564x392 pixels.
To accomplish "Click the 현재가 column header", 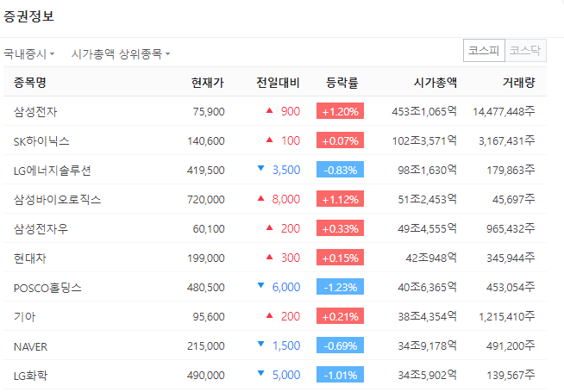I will (x=208, y=83).
